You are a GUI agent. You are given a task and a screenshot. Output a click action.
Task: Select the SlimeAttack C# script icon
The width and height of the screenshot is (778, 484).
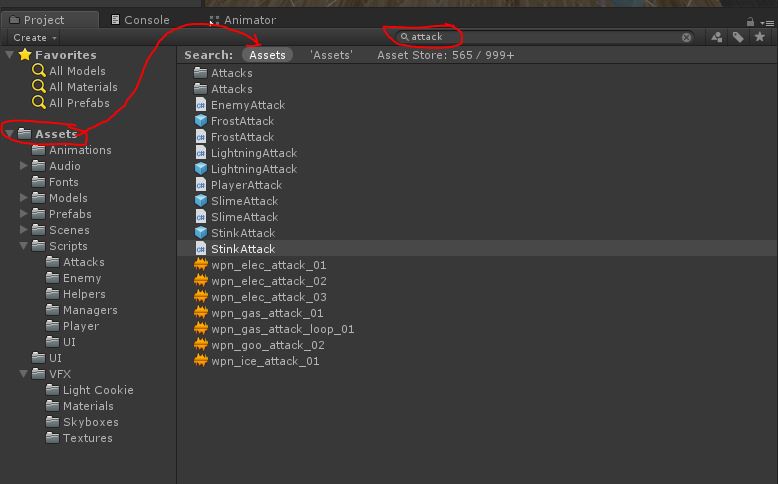click(200, 217)
